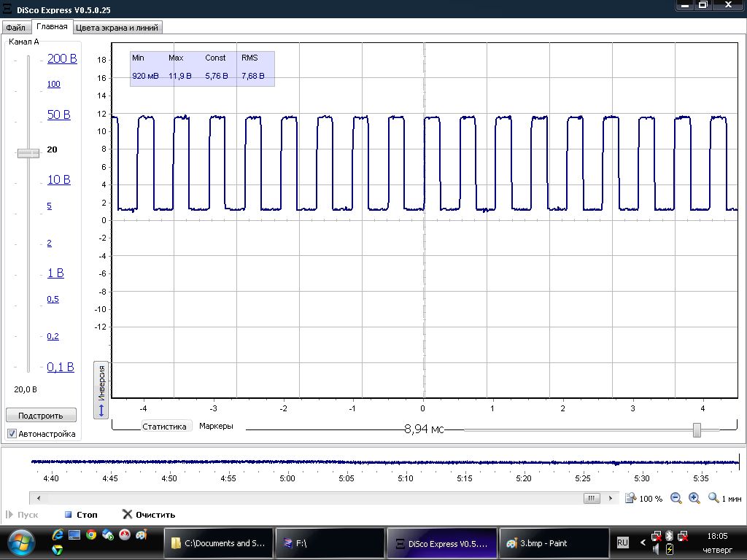Click the Bluetooth tray icon
Viewport: 747px width, 560px height.
tap(669, 536)
